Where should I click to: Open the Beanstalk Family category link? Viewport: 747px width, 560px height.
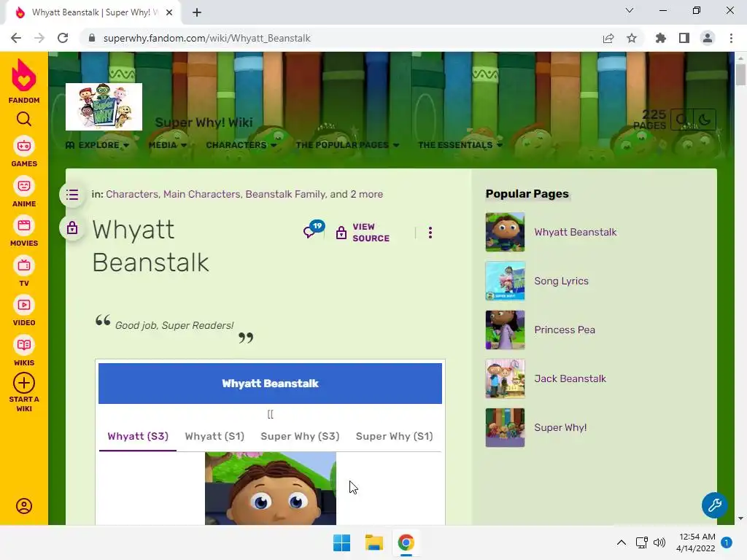point(286,194)
